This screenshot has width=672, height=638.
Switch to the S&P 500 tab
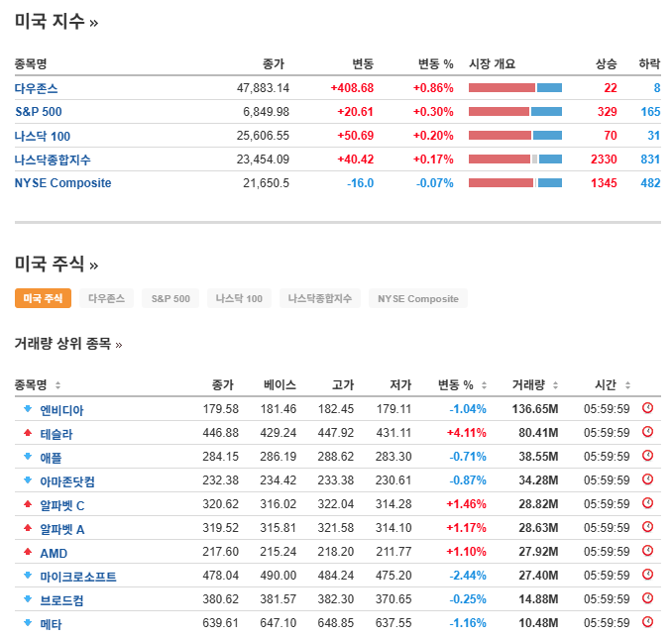tap(170, 298)
